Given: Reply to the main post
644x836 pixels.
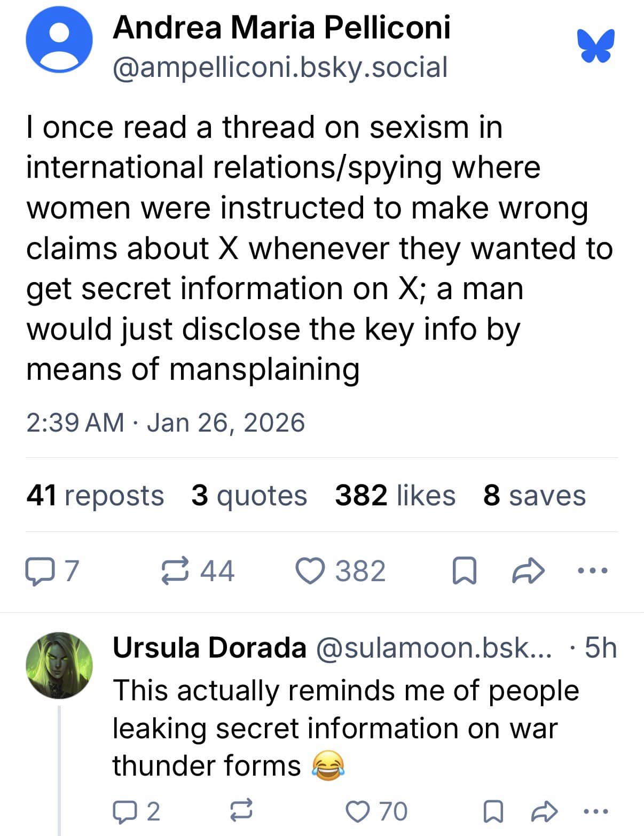Looking at the screenshot, I should 37,571.
